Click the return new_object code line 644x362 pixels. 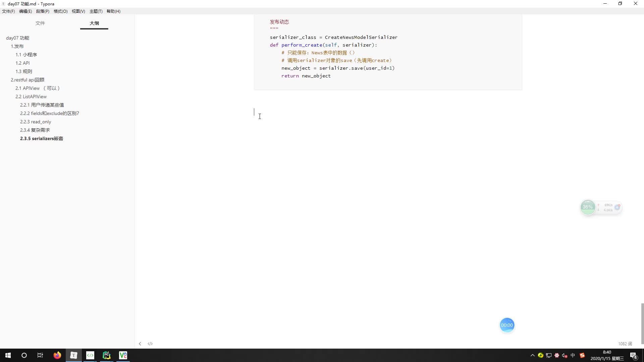pos(306,76)
